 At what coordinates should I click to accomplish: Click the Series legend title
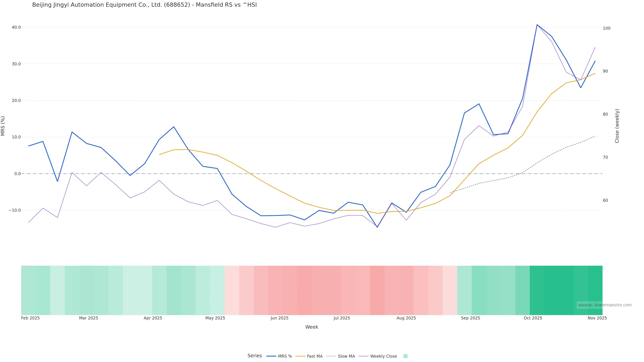point(255,356)
